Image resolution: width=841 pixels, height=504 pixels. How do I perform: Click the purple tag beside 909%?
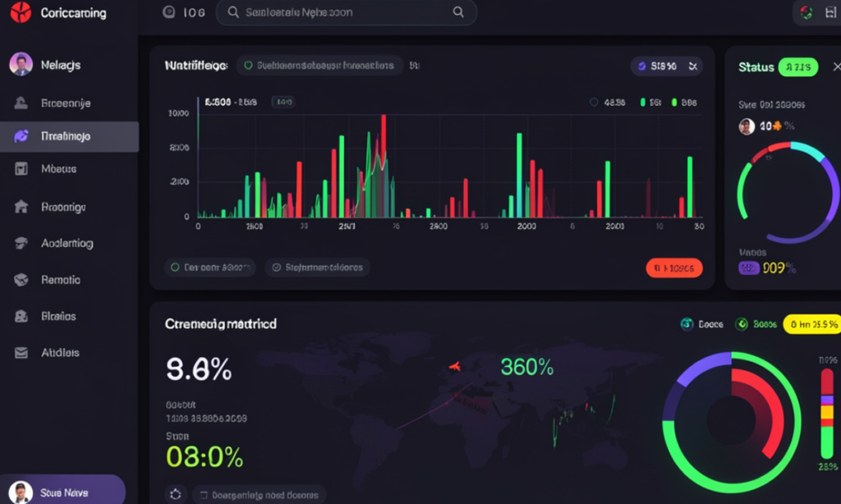tap(749, 268)
